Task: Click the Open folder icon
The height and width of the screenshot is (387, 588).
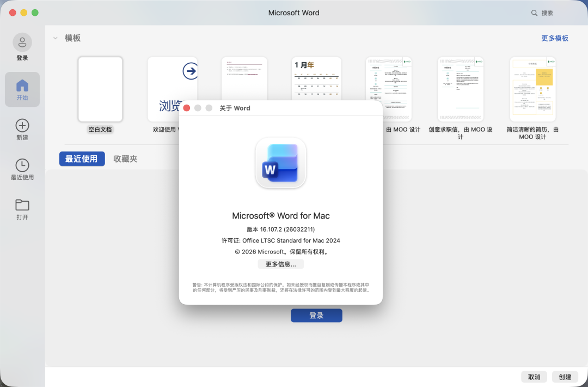Action: click(22, 205)
